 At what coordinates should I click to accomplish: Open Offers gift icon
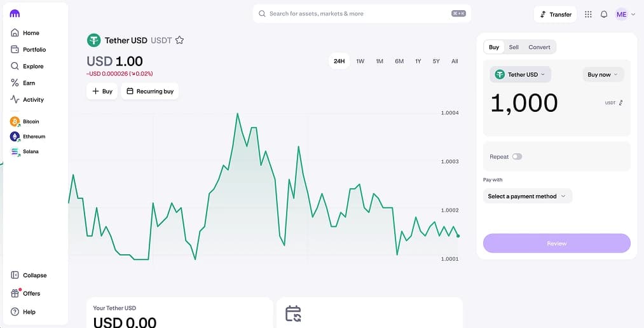(15, 293)
